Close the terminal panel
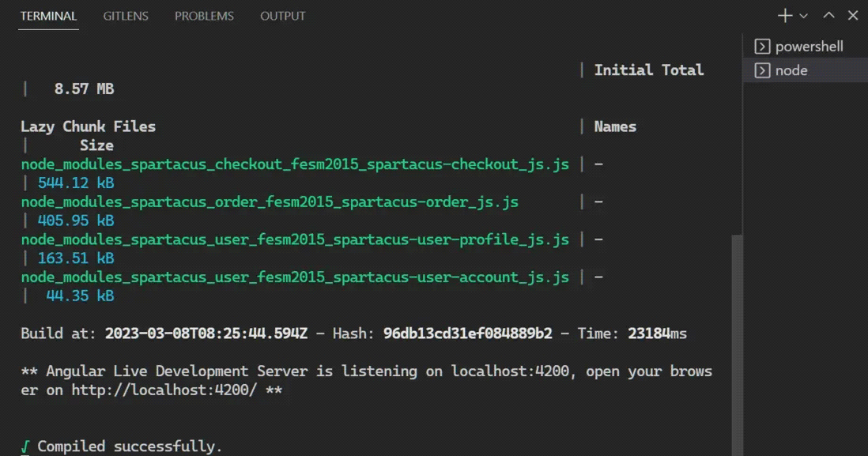 click(853, 16)
